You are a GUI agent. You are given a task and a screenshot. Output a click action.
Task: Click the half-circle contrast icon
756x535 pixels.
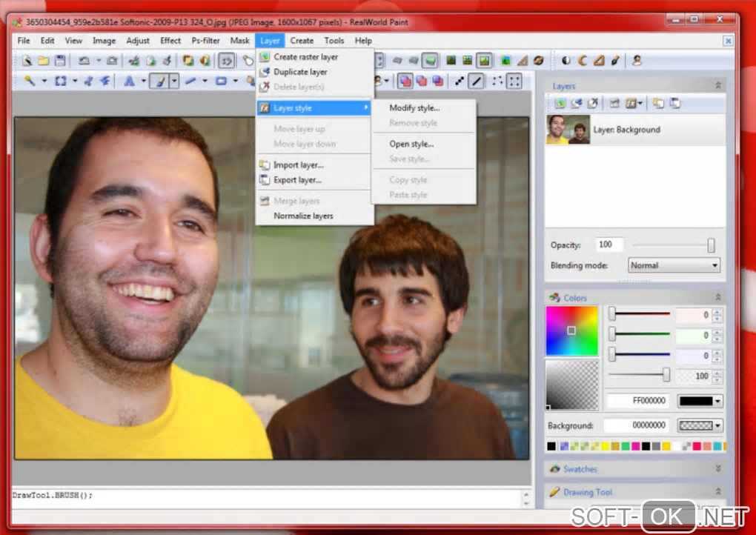[566, 61]
